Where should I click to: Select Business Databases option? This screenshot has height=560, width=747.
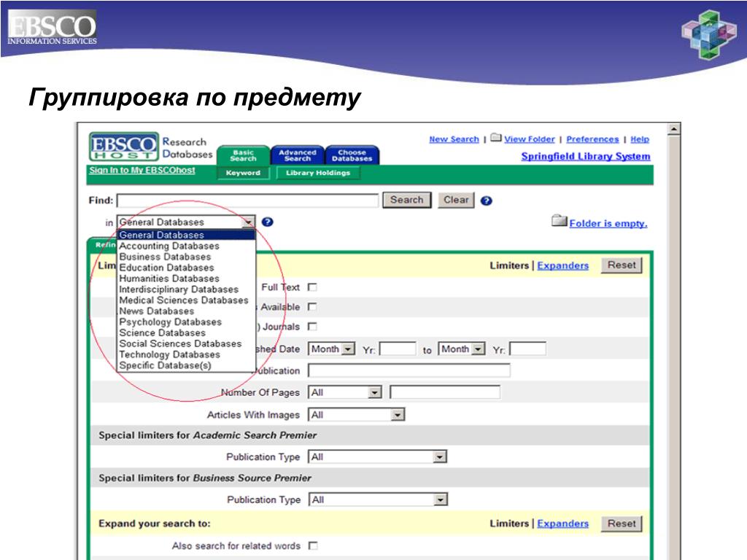165,257
